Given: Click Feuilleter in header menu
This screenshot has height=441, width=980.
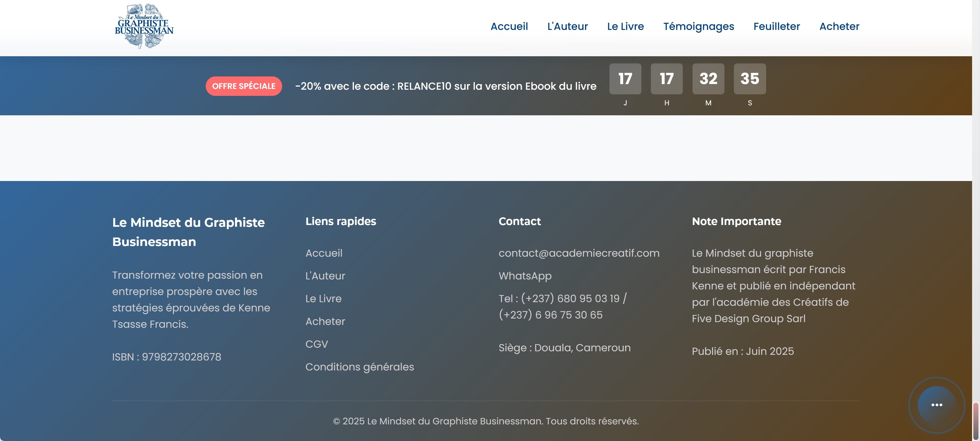Looking at the screenshot, I should click(777, 26).
